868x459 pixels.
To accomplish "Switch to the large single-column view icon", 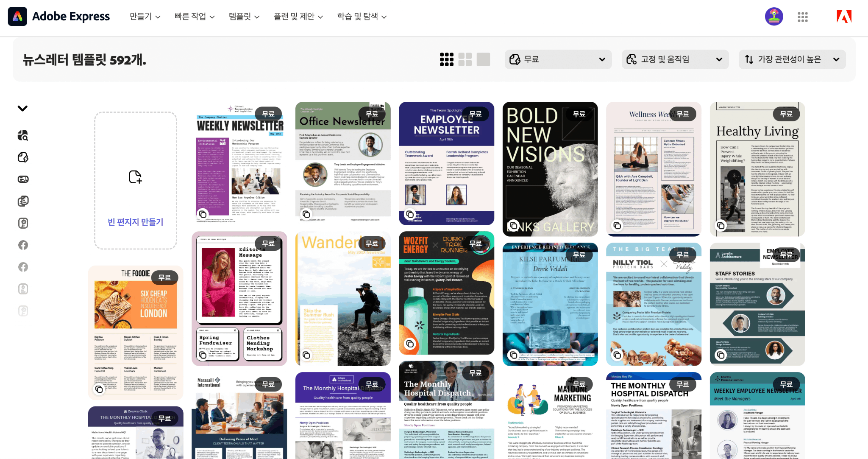I will tap(483, 59).
